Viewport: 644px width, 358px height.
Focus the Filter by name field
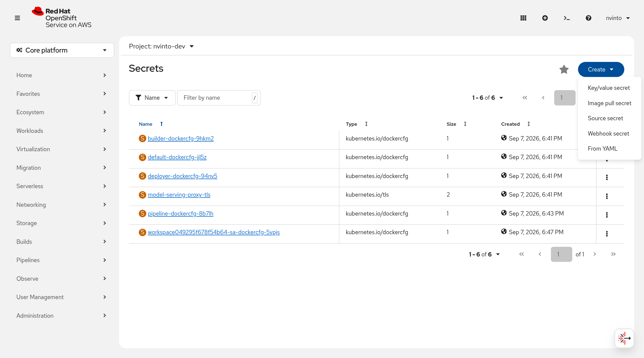pyautogui.click(x=219, y=98)
